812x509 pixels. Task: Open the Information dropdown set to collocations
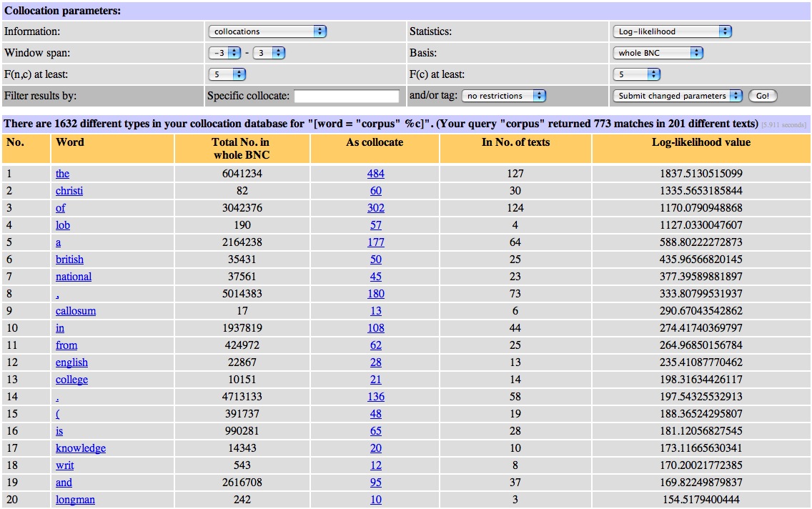point(267,31)
